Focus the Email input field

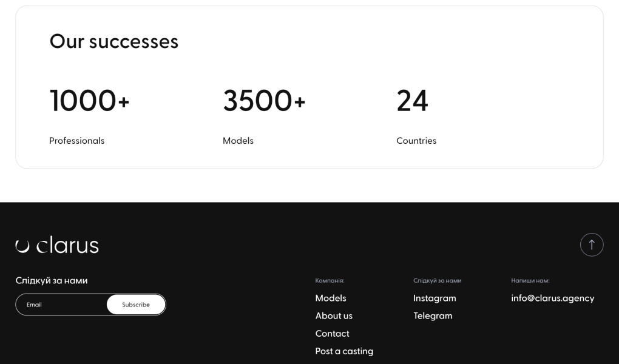[61, 305]
